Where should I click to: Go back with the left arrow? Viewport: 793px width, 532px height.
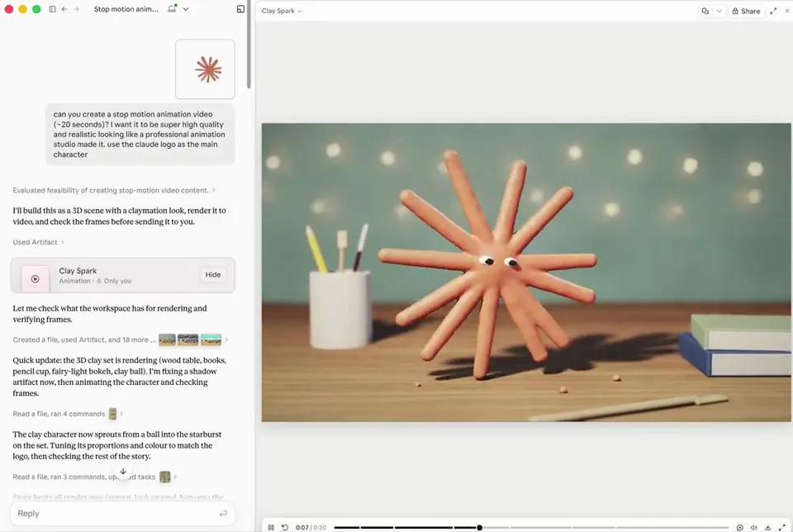(64, 9)
